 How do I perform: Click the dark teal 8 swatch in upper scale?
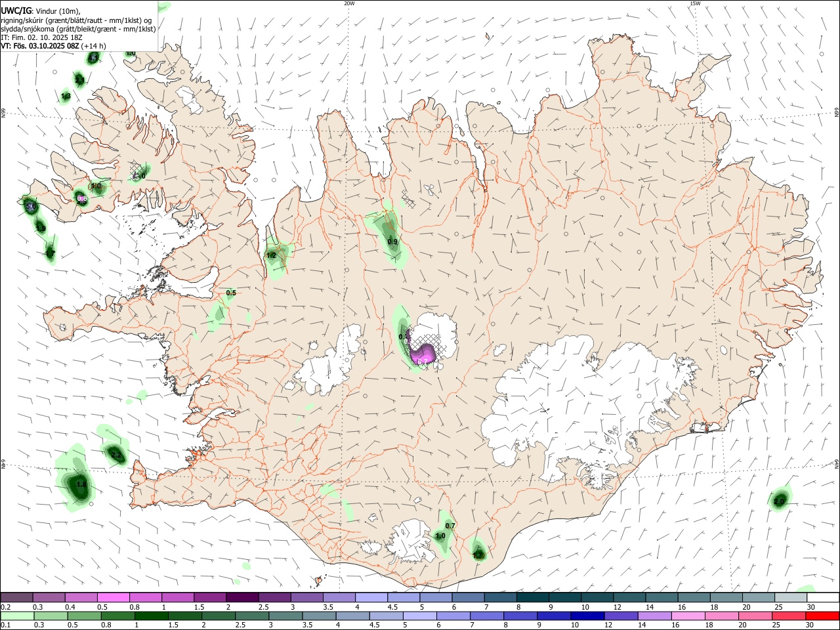click(532, 598)
